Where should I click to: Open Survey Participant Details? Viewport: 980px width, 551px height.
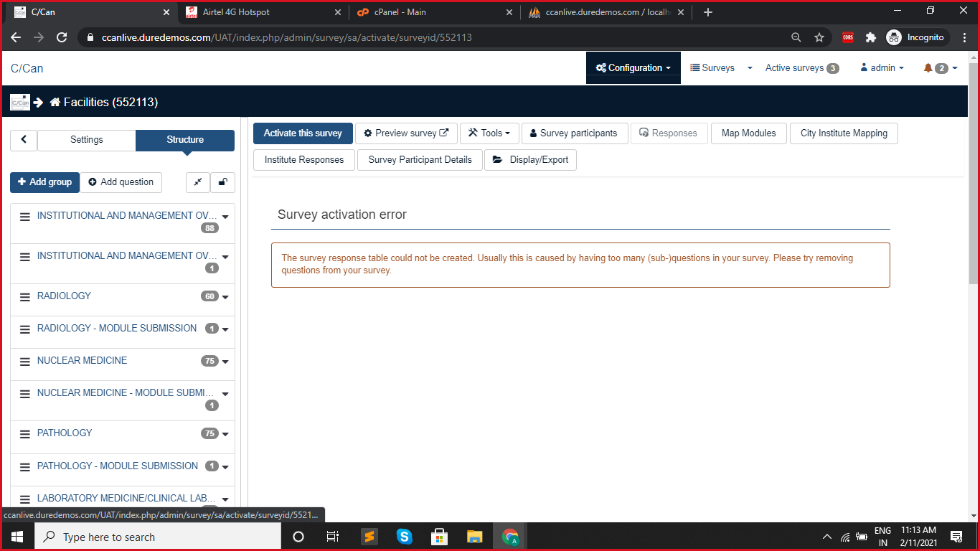(420, 160)
